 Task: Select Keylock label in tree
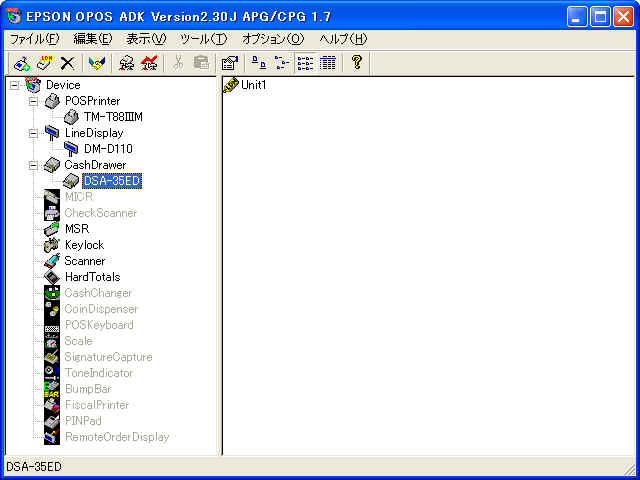[84, 245]
